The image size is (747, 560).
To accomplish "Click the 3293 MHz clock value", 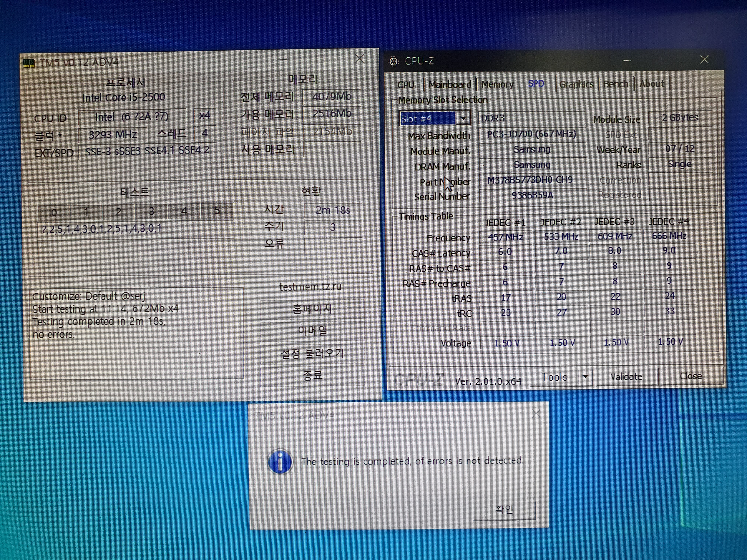I will coord(112,134).
